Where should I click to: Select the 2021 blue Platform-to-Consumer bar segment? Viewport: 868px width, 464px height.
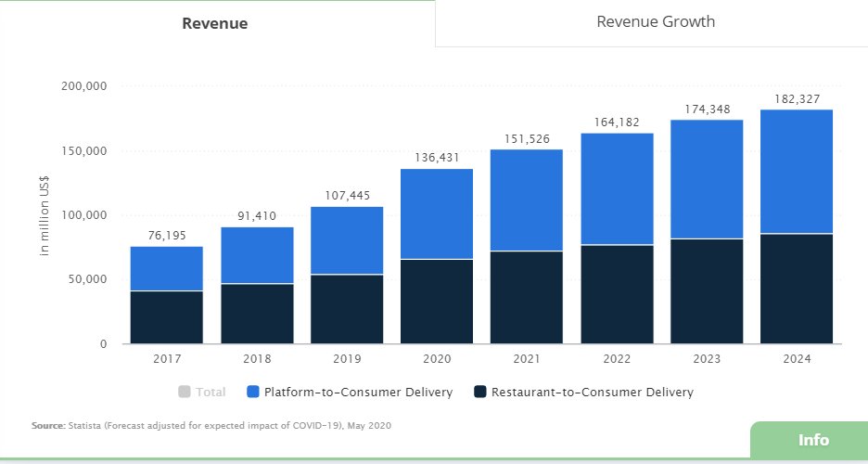(x=527, y=200)
